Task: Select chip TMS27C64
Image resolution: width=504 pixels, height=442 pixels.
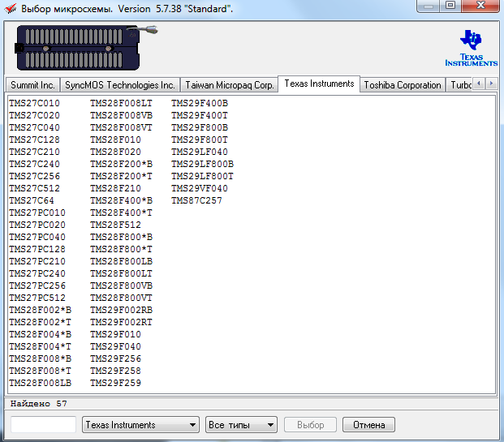Action: tap(32, 200)
